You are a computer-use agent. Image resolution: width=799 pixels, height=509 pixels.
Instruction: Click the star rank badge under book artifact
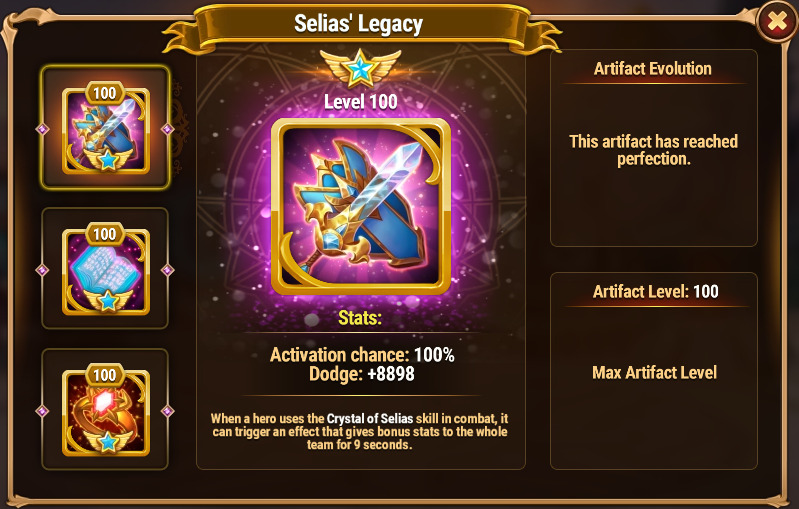tap(108, 301)
